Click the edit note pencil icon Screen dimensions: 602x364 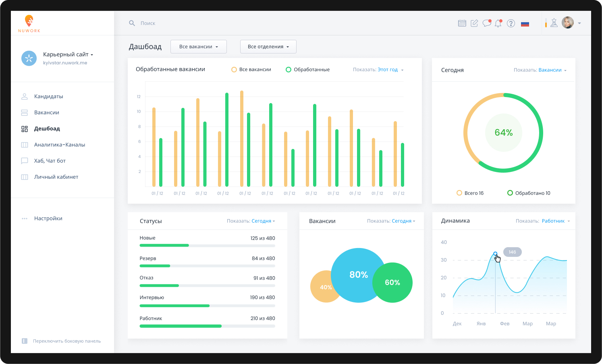pyautogui.click(x=474, y=23)
